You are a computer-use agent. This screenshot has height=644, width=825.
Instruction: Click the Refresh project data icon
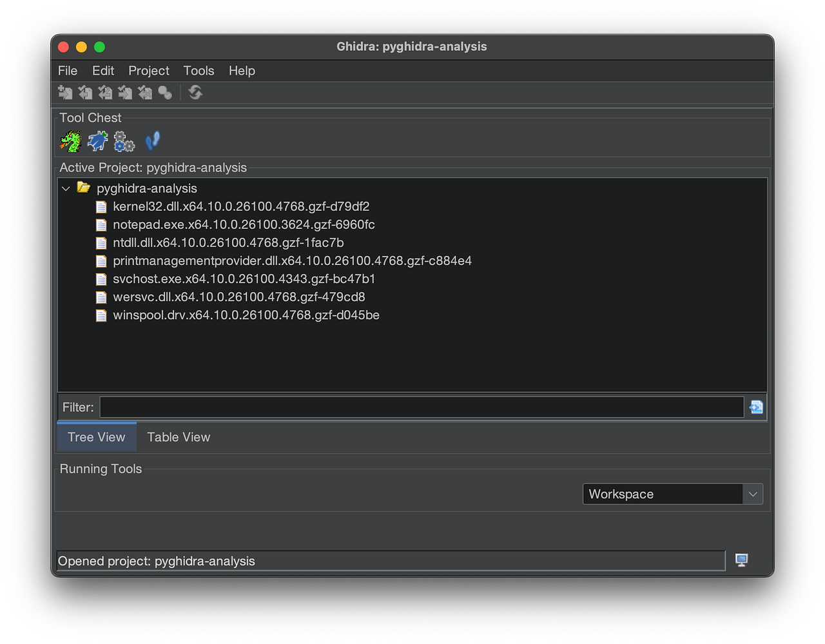pyautogui.click(x=195, y=93)
